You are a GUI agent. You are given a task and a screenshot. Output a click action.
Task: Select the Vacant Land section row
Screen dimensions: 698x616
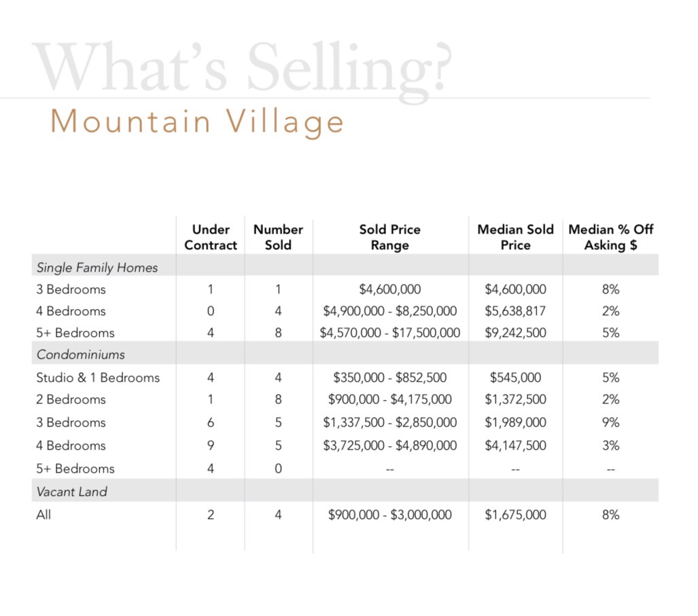click(345, 490)
